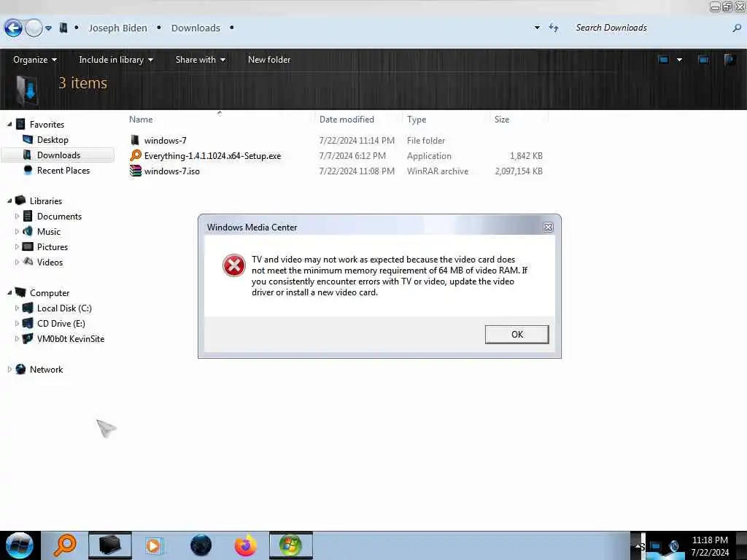The image size is (747, 560).
Task: Expand the Music library
Action: coord(17,231)
